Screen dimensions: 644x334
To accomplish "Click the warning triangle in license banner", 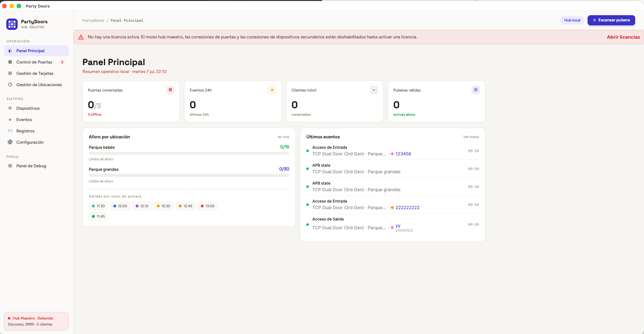I will coord(81,37).
